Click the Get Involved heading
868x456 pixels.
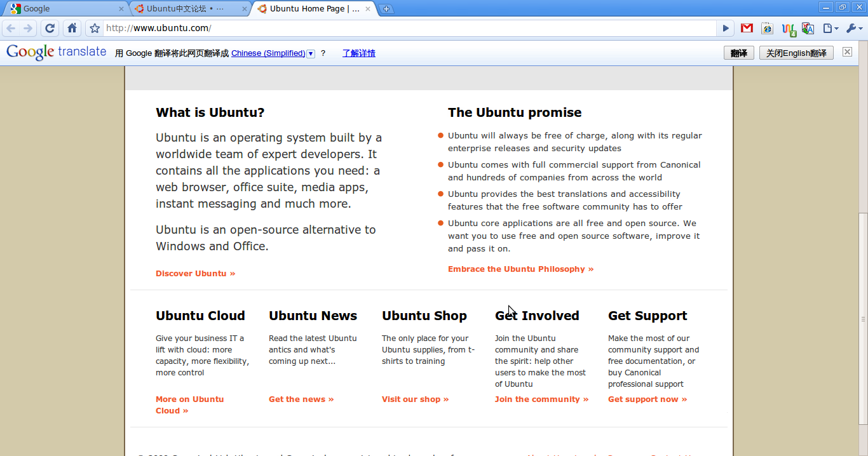click(x=537, y=316)
